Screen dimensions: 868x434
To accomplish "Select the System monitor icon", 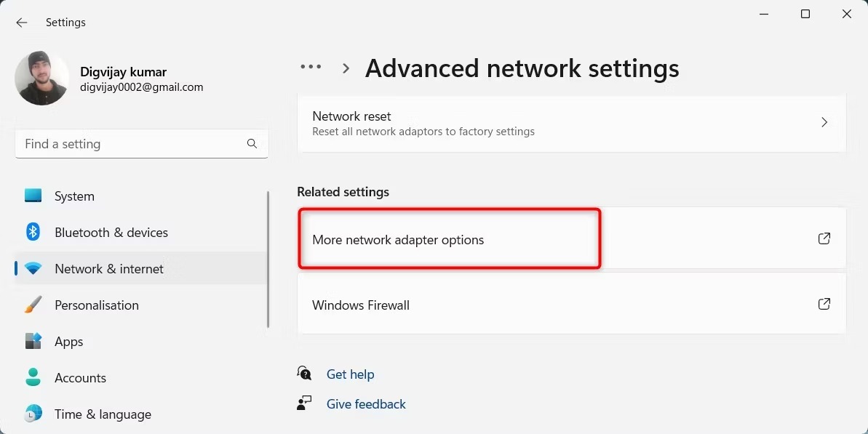I will (x=33, y=195).
